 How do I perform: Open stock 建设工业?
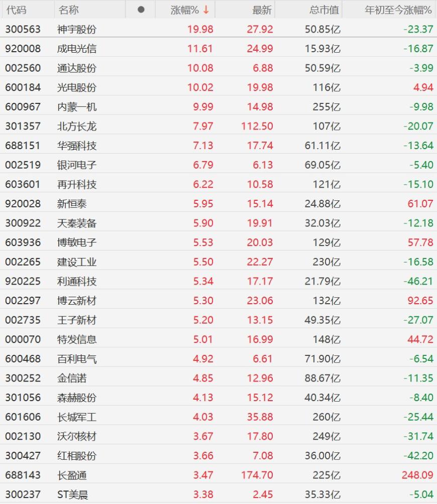point(77,262)
